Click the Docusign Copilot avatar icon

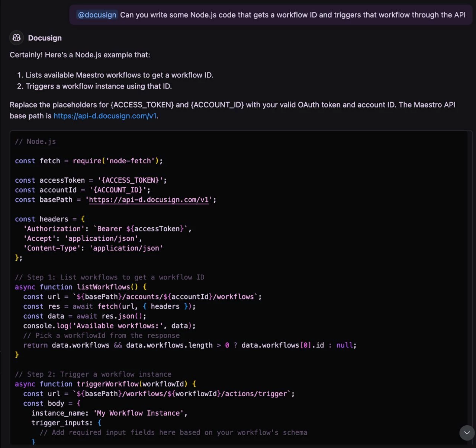(x=16, y=38)
